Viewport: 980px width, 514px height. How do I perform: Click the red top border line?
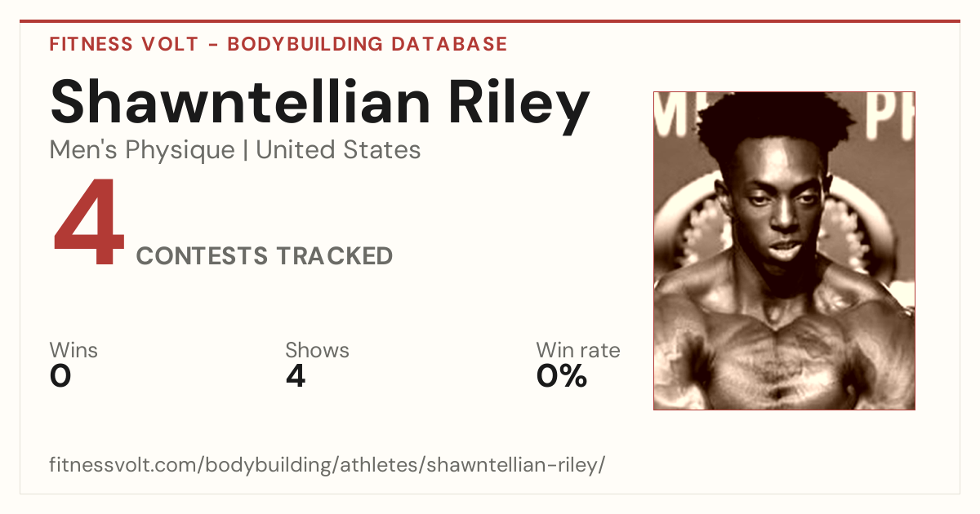click(490, 21)
